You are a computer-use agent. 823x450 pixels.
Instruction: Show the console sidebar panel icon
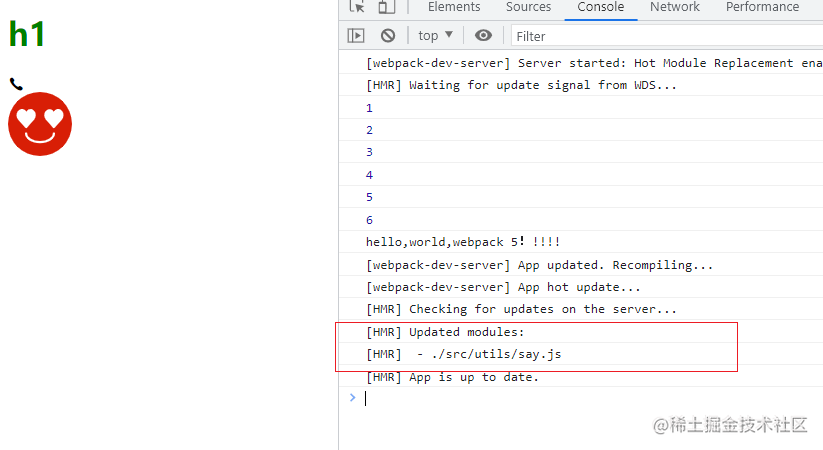(356, 36)
